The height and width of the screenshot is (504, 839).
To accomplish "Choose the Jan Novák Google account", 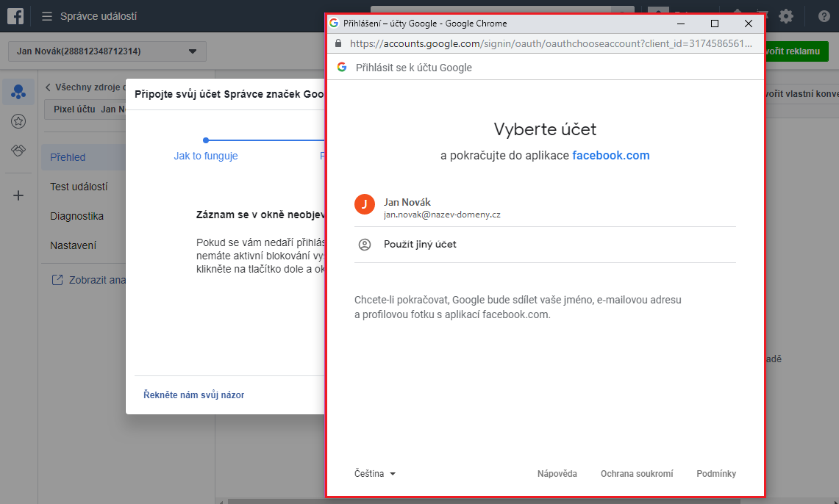I will pos(545,207).
